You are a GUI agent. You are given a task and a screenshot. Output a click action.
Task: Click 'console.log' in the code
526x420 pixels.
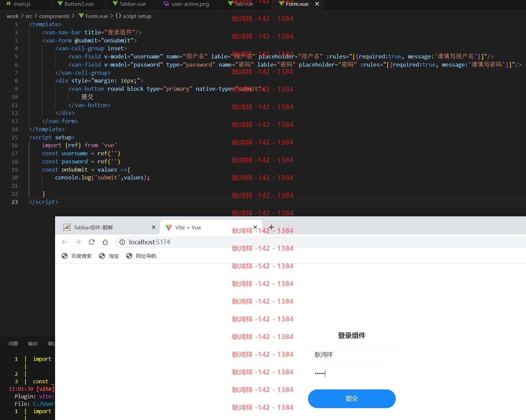click(73, 177)
